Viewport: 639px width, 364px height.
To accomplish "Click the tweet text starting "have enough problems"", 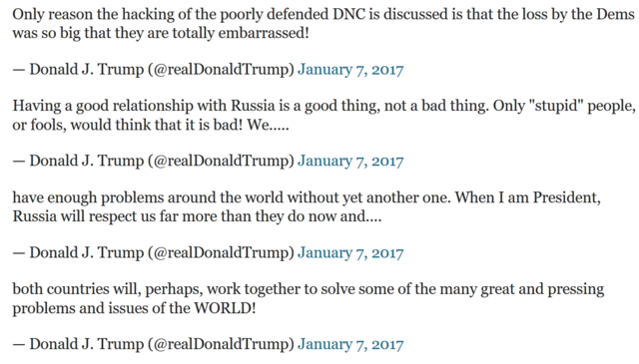I will pos(307,206).
